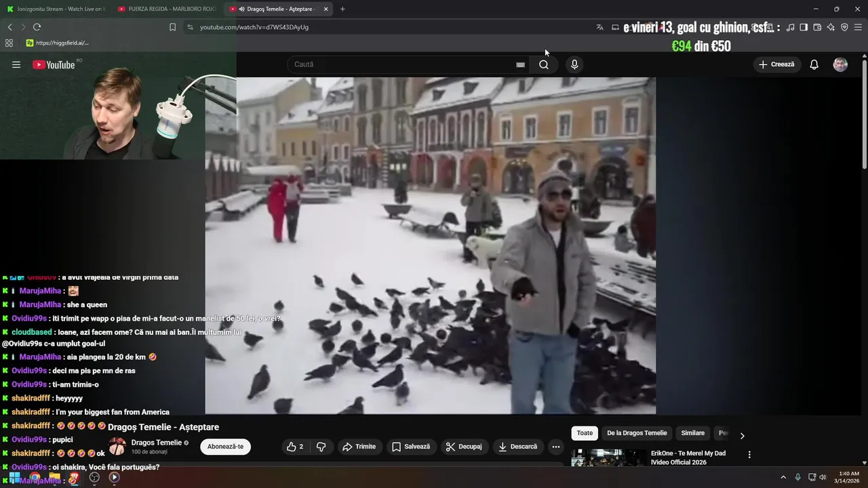Open options menu for ErikOne suggested video
Screen dimensions: 868x488
[749, 455]
